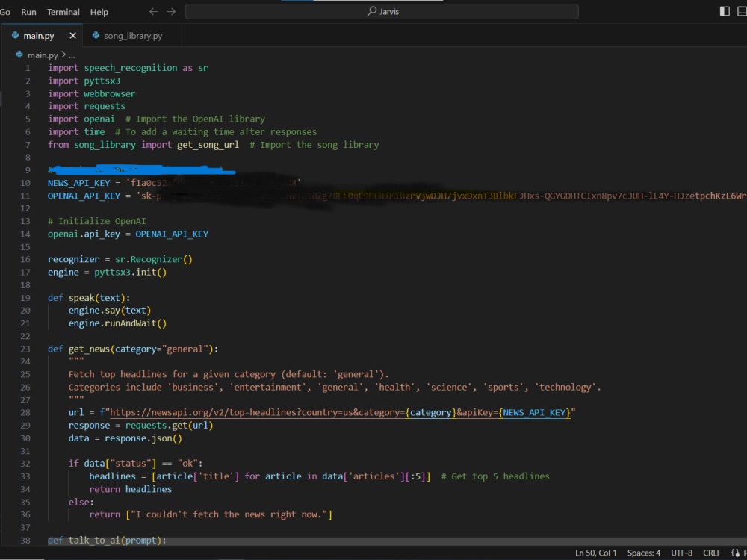The height and width of the screenshot is (560, 747).
Task: Open the newsapi.org URL link on line 28
Action: coord(340,412)
